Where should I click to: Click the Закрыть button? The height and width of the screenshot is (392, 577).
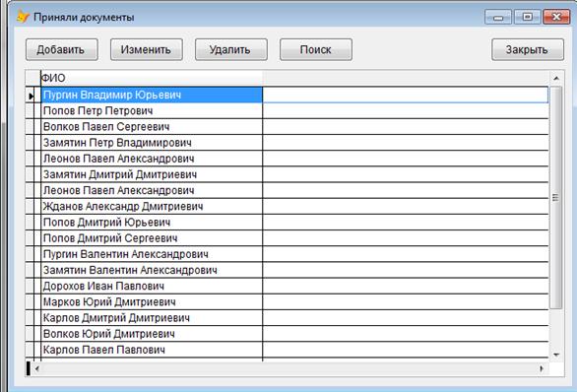coord(528,49)
